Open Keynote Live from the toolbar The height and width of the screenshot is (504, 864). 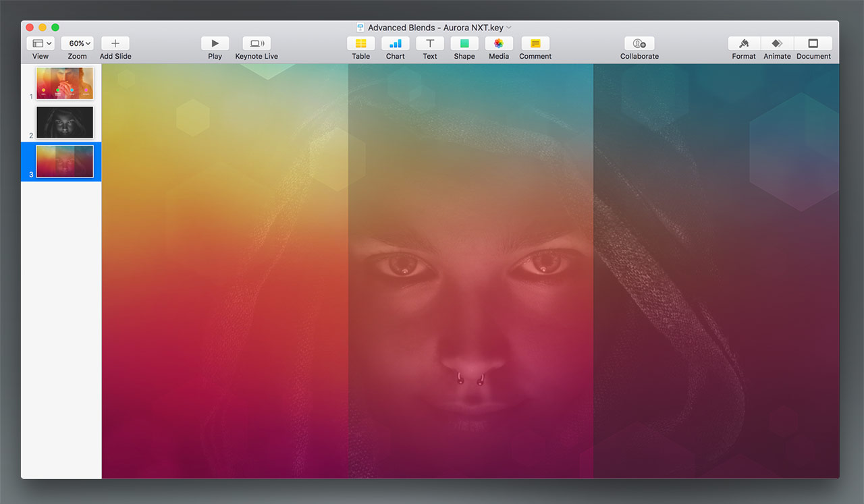[256, 44]
